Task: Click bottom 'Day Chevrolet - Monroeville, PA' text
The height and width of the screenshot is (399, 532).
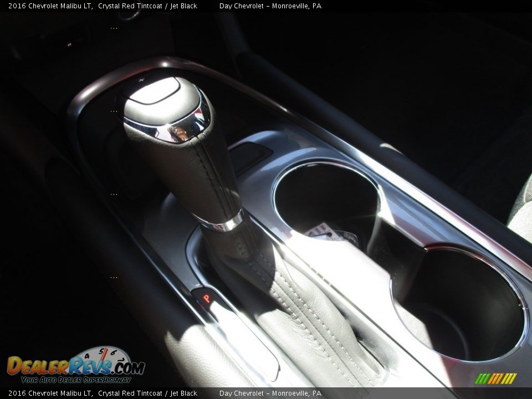Action: (x=270, y=393)
